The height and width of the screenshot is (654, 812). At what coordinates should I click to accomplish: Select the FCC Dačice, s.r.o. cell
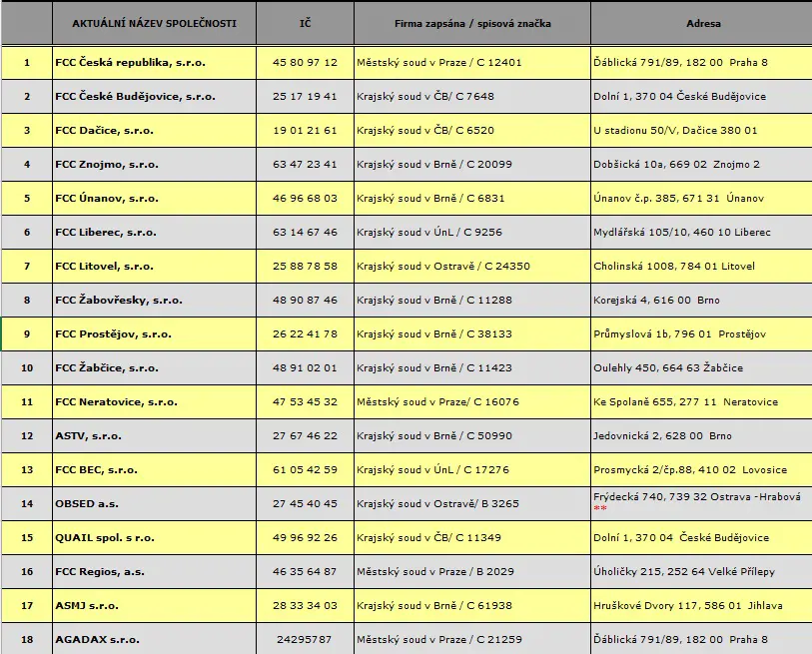[x=154, y=131]
